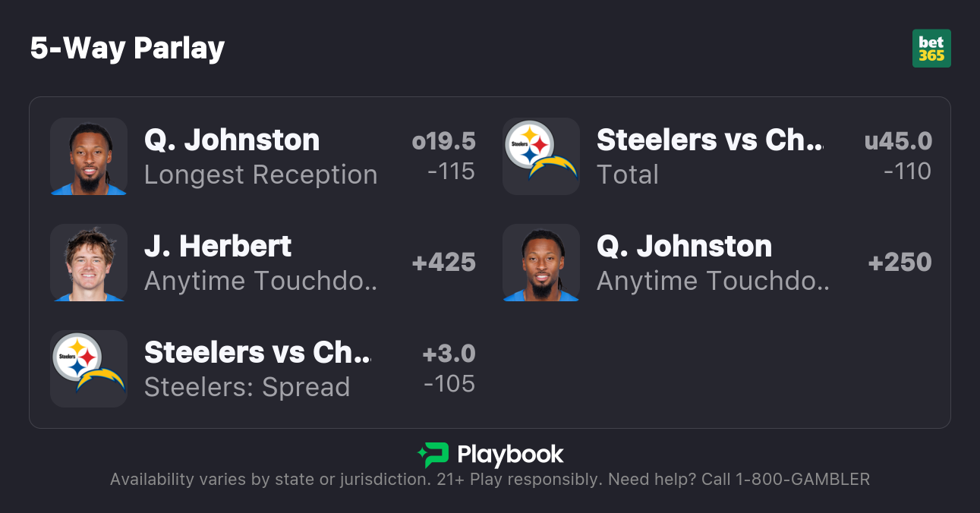980x513 pixels.
Task: Open the Steelers: Spread leg label
Action: pyautogui.click(x=247, y=387)
